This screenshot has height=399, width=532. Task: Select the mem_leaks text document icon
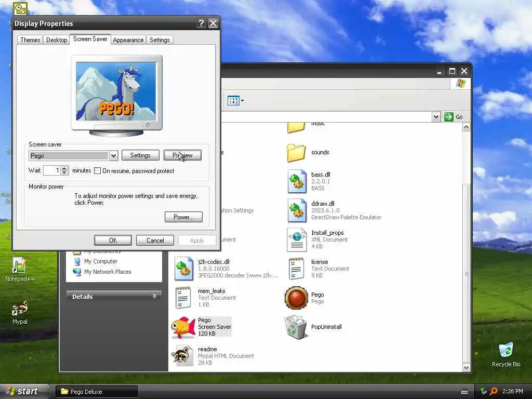[183, 298]
